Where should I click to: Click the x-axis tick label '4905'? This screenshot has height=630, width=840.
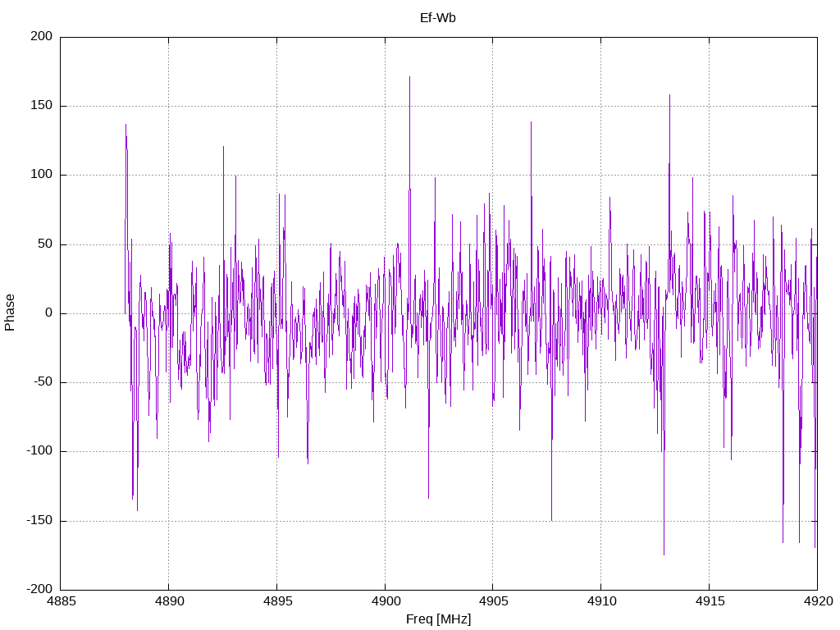tap(493, 601)
